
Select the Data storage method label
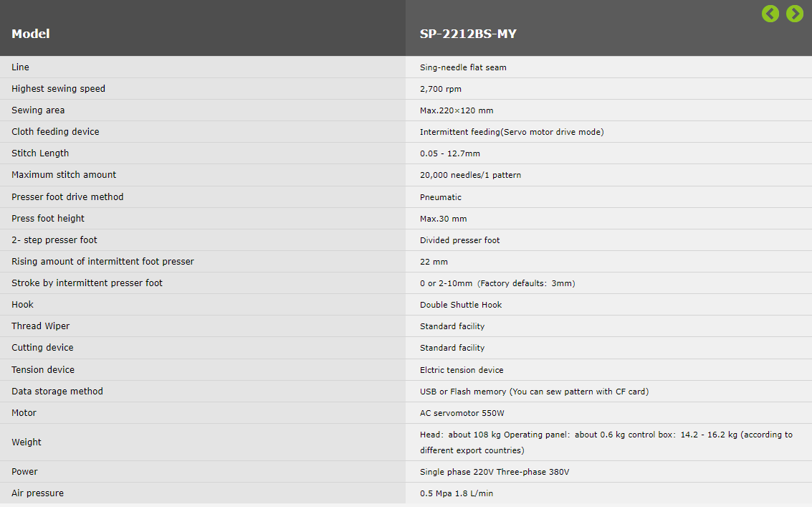(x=57, y=392)
